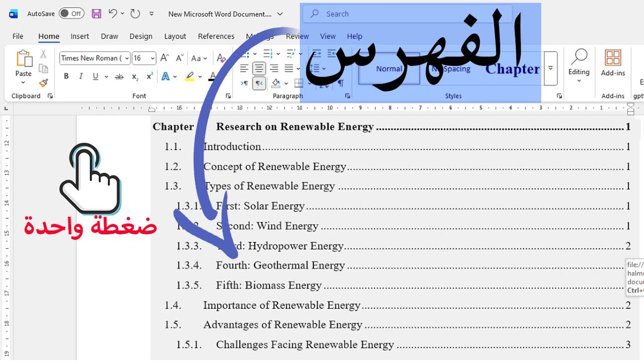Toggle the AutoSave switch
This screenshot has width=644, height=362.
pyautogui.click(x=71, y=14)
